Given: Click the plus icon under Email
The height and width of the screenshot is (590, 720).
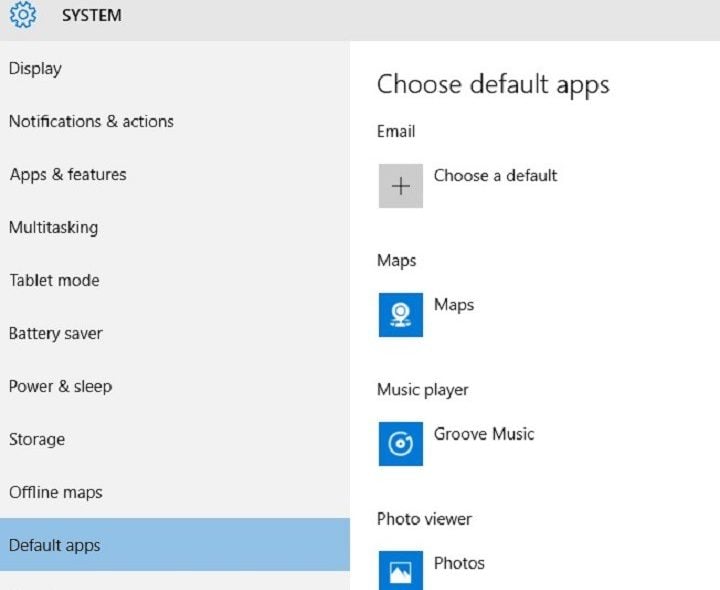Looking at the screenshot, I should pos(400,186).
